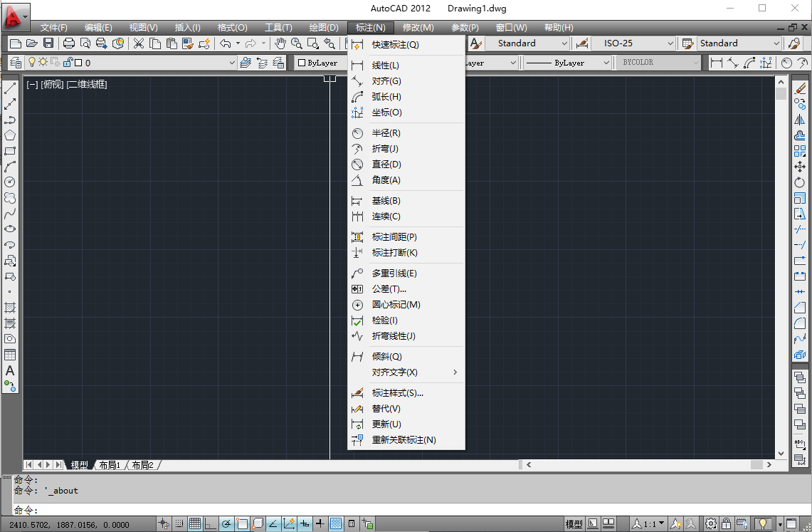The image size is (812, 532).
Task: Switch to the 布局1 layout tab
Action: point(109,464)
